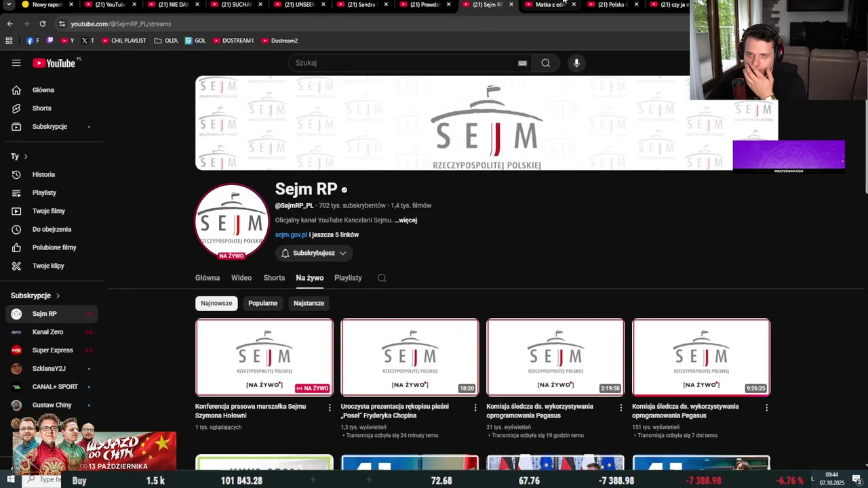This screenshot has width=868, height=488.
Task: Activate voice search microphone
Action: 576,63
